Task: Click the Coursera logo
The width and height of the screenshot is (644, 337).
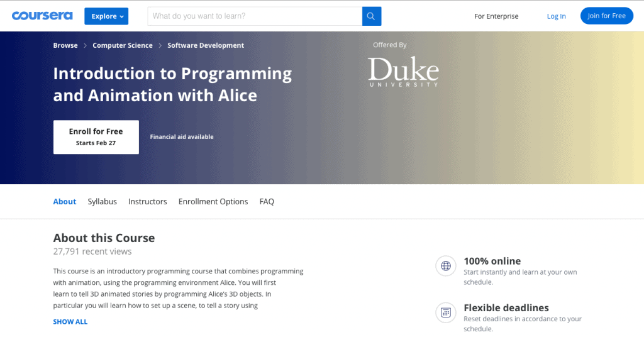Action: [42, 16]
